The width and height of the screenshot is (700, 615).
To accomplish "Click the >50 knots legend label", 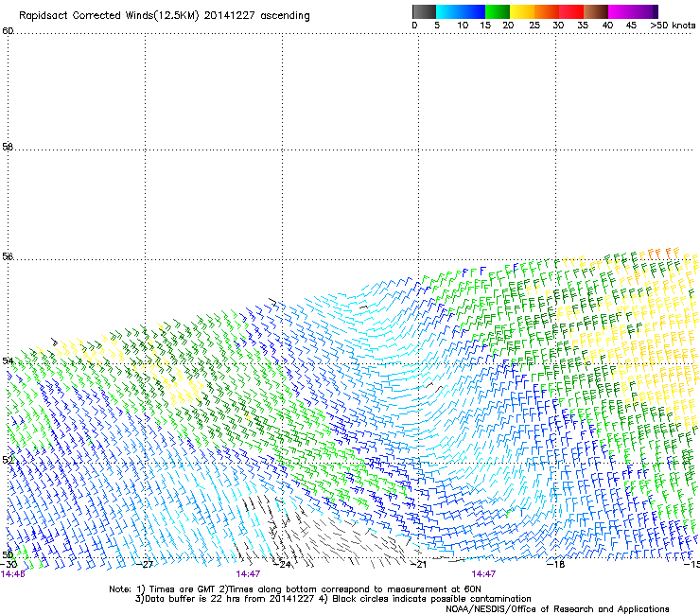I will [673, 26].
